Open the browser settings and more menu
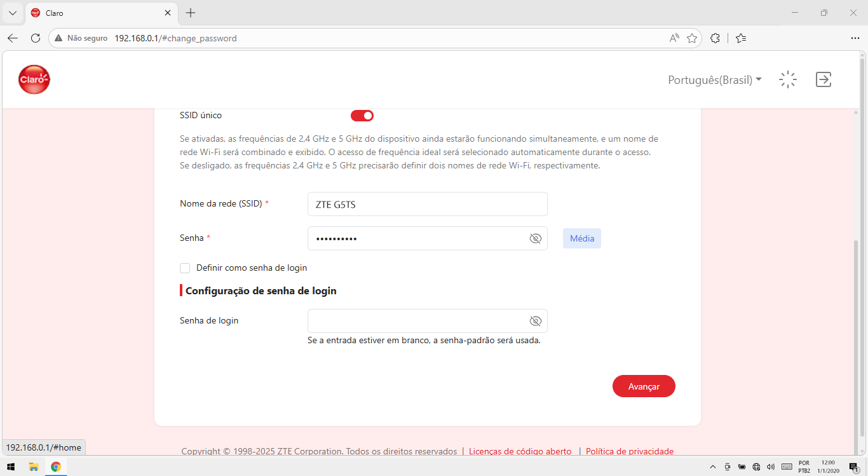 (855, 38)
